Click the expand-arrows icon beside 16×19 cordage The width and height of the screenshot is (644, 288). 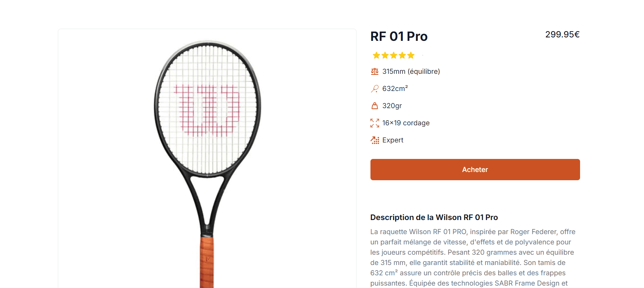tap(375, 123)
